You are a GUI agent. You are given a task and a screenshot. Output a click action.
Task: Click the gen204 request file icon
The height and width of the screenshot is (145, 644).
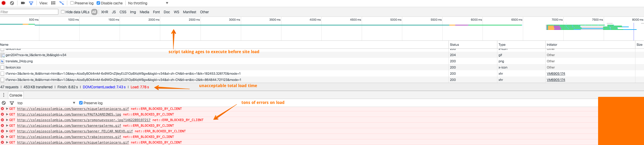[x=3, y=55]
